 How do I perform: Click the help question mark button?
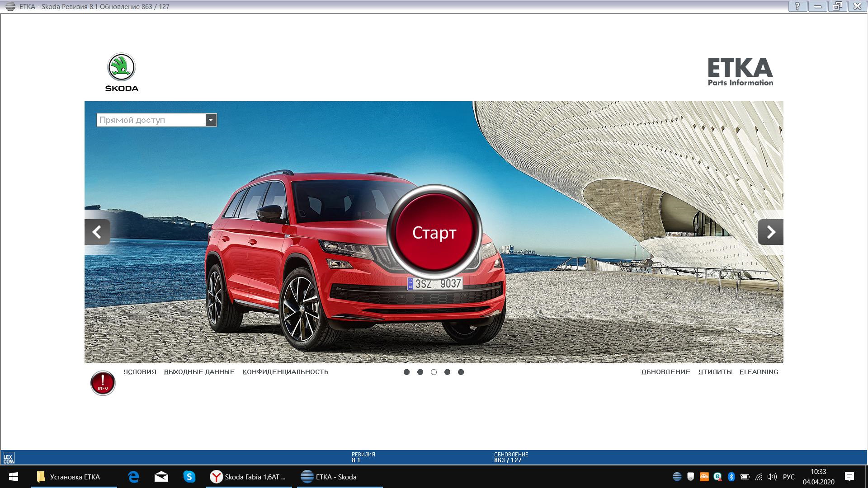click(x=797, y=6)
